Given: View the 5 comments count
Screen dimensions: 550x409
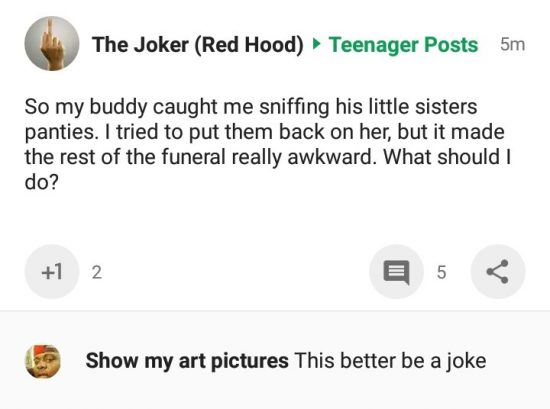Looking at the screenshot, I should coord(442,272).
